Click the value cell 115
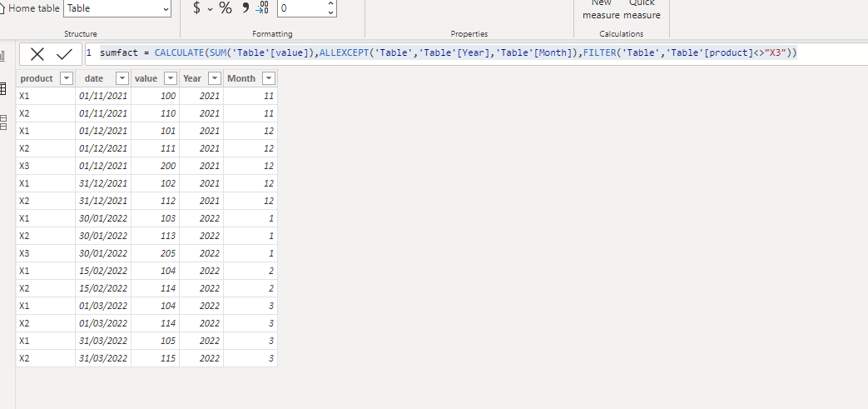 pyautogui.click(x=155, y=358)
